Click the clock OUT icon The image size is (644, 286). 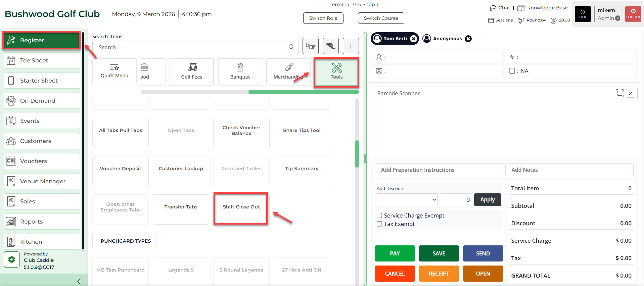point(583,14)
